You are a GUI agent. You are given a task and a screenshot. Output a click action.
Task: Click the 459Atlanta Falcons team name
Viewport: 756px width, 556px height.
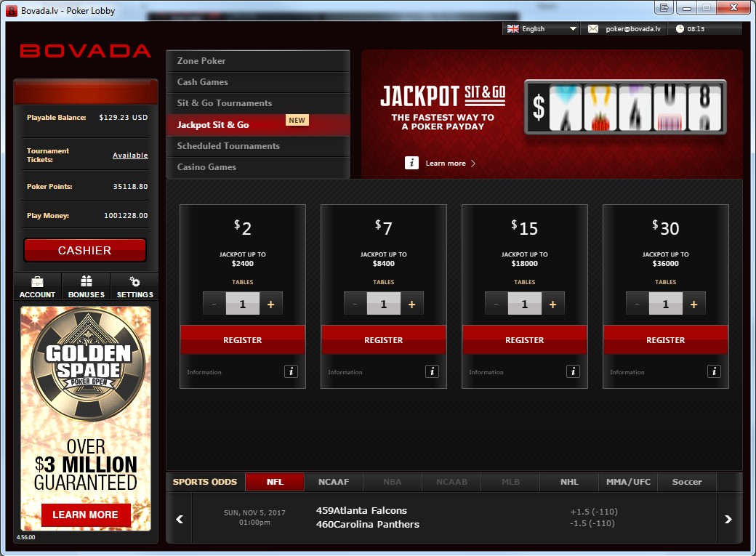(361, 510)
